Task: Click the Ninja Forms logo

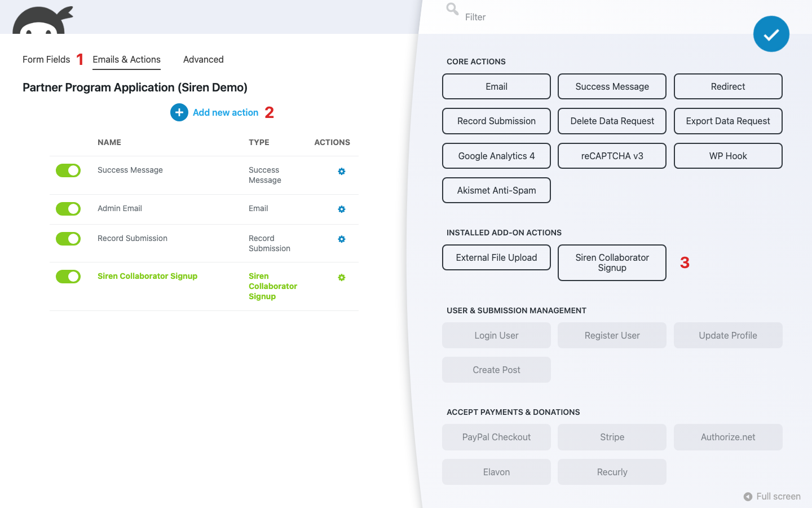Action: pos(43,20)
